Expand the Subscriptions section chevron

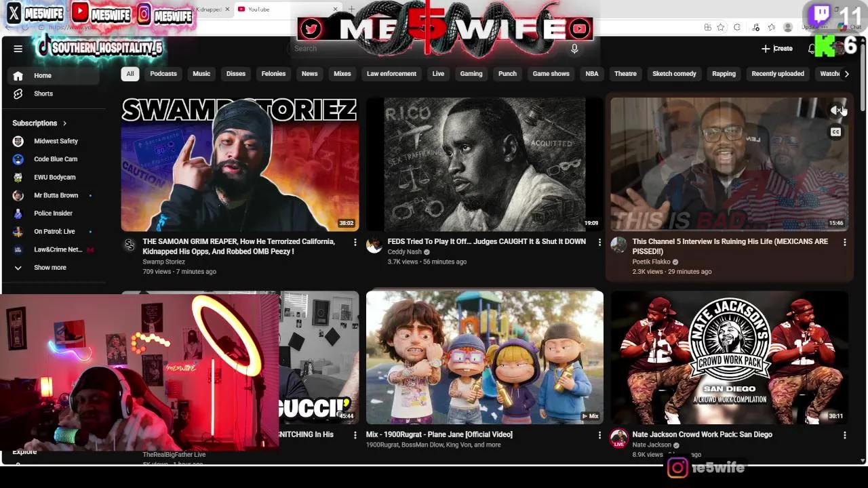[64, 123]
